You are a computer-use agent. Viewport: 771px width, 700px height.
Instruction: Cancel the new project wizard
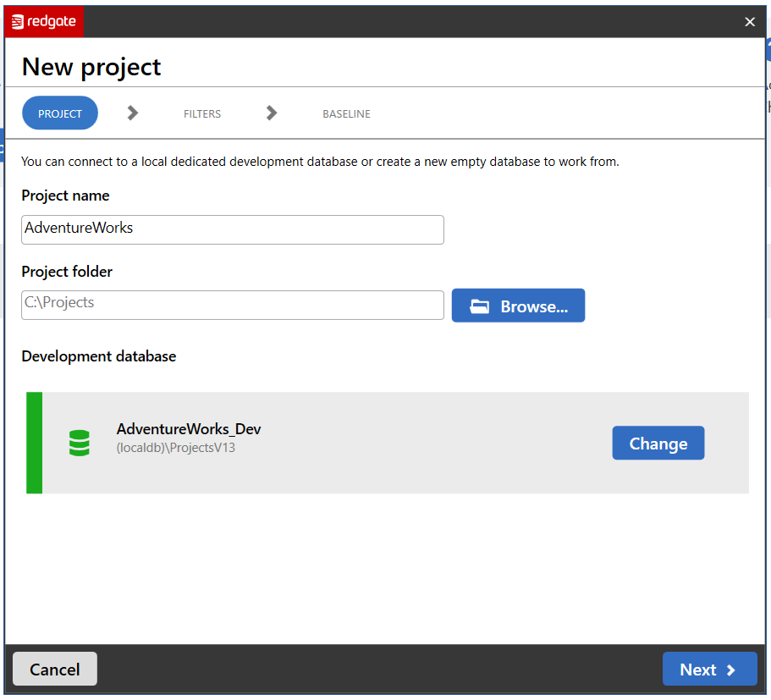(55, 669)
